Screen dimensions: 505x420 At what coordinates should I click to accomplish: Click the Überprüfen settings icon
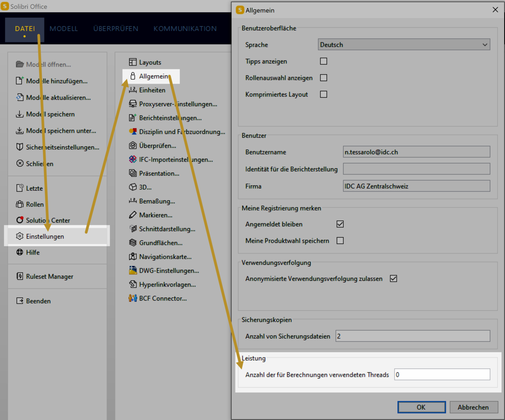[133, 146]
